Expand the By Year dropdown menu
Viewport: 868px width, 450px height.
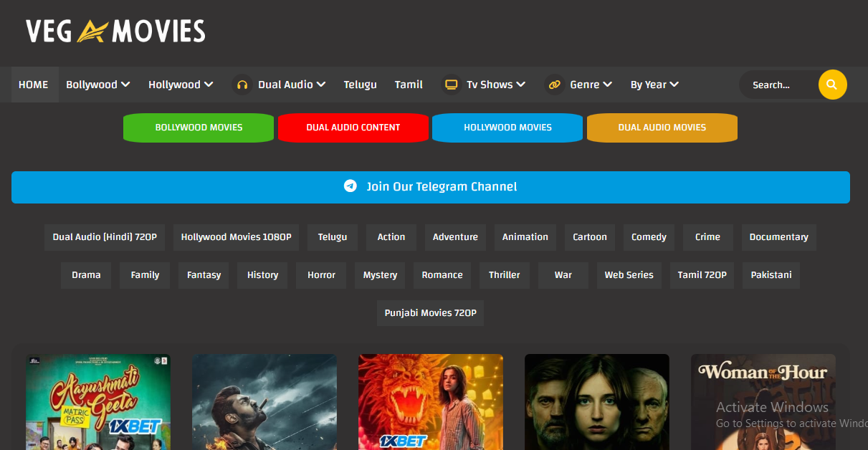coord(654,85)
